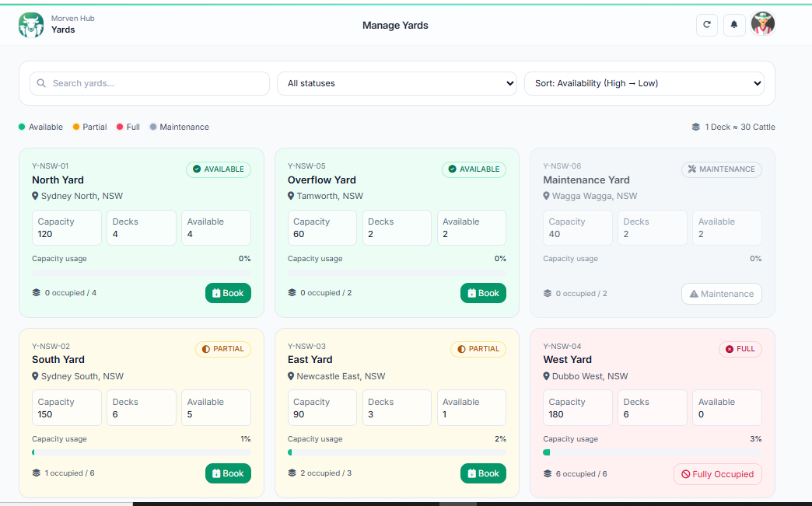Open the All statuses dropdown
This screenshot has height=506, width=812.
click(397, 83)
